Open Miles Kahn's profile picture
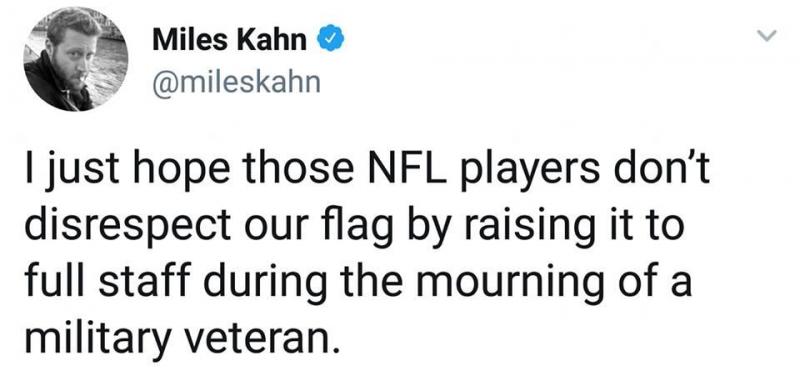 click(x=76, y=59)
